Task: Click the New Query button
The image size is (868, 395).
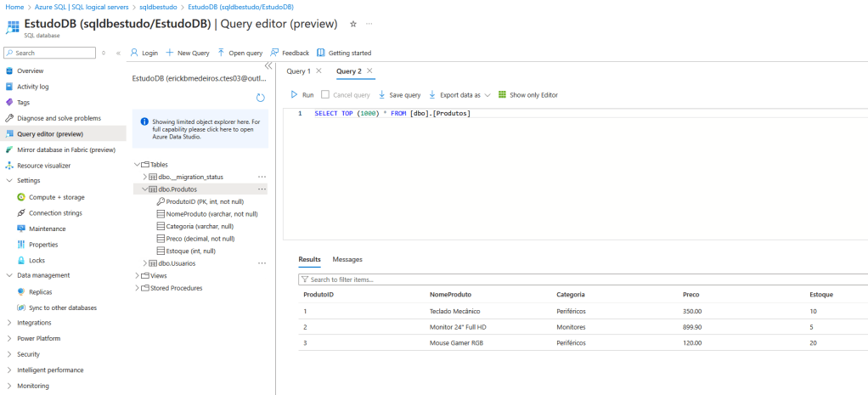Action: tap(188, 53)
